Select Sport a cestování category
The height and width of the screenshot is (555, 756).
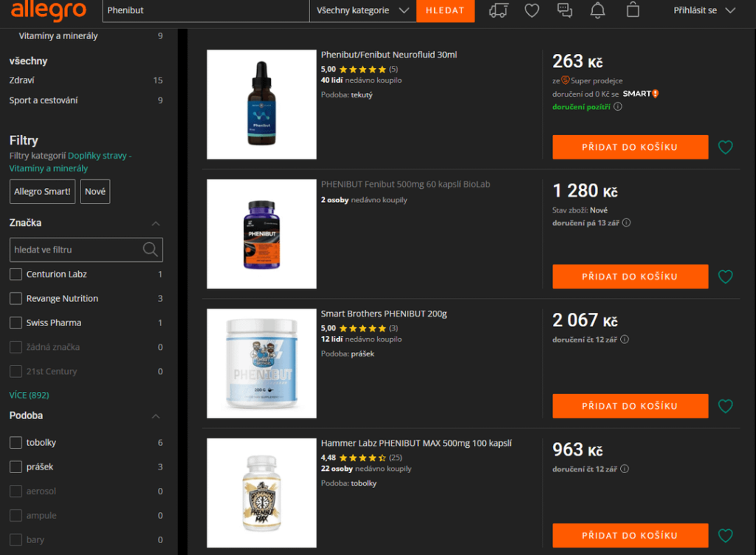tap(44, 100)
